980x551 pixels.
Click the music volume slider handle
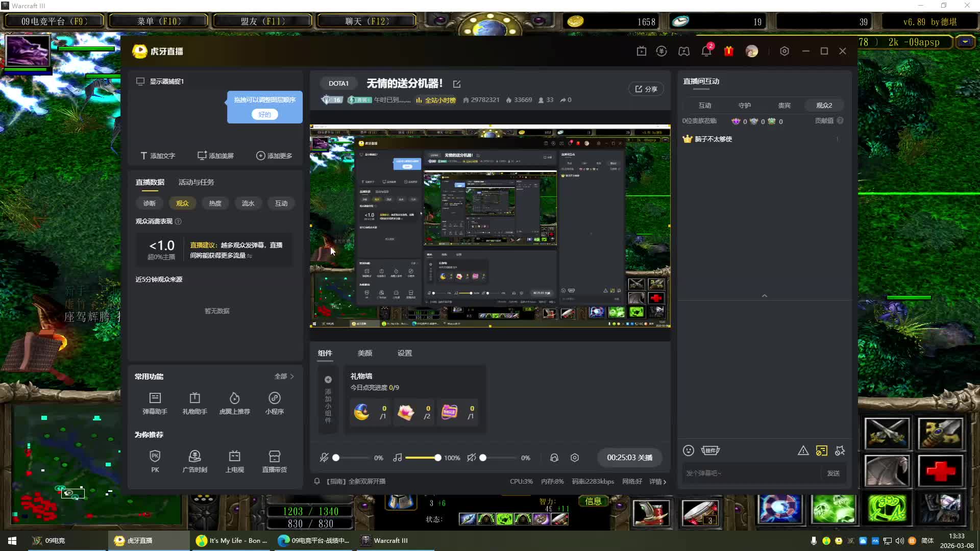pyautogui.click(x=437, y=458)
